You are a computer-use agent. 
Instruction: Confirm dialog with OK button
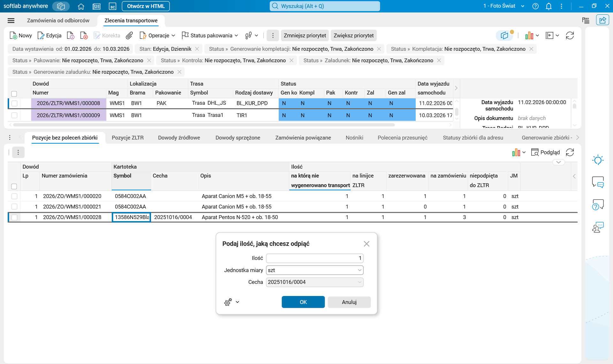click(x=303, y=302)
